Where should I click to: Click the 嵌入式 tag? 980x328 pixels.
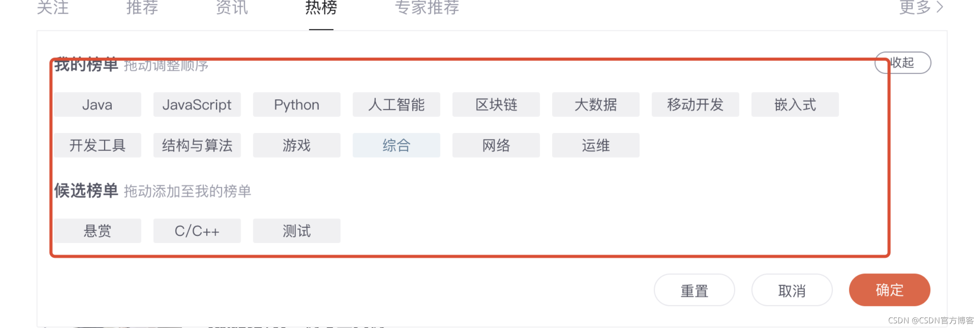coord(795,104)
